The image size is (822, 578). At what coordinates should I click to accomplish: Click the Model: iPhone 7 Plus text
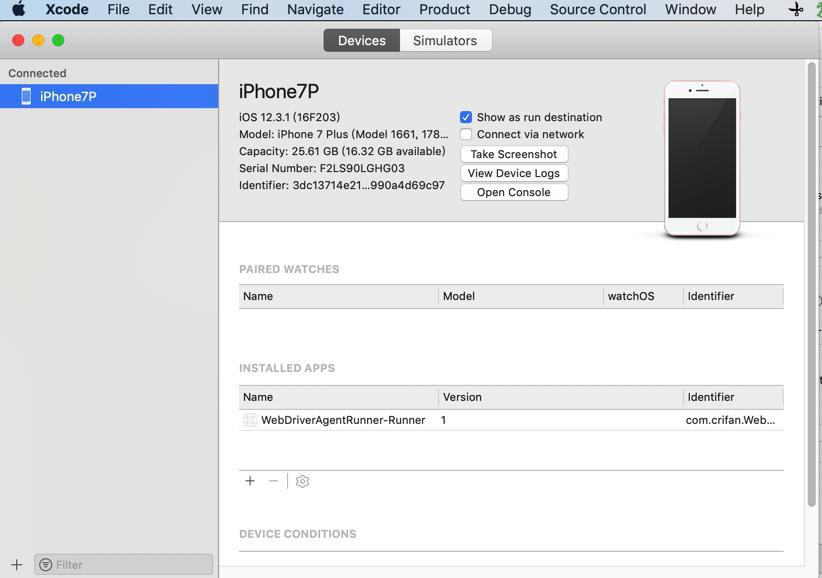tap(343, 134)
